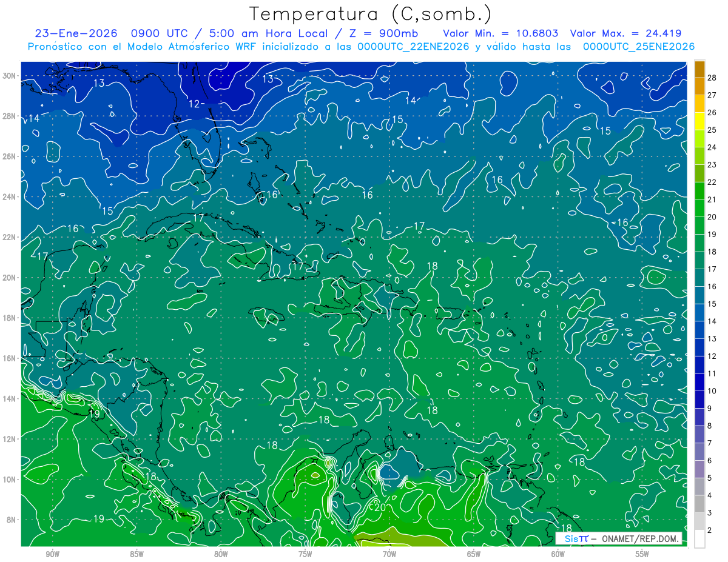Click the number 21 on the color scale
The image size is (728, 562).
click(x=712, y=199)
